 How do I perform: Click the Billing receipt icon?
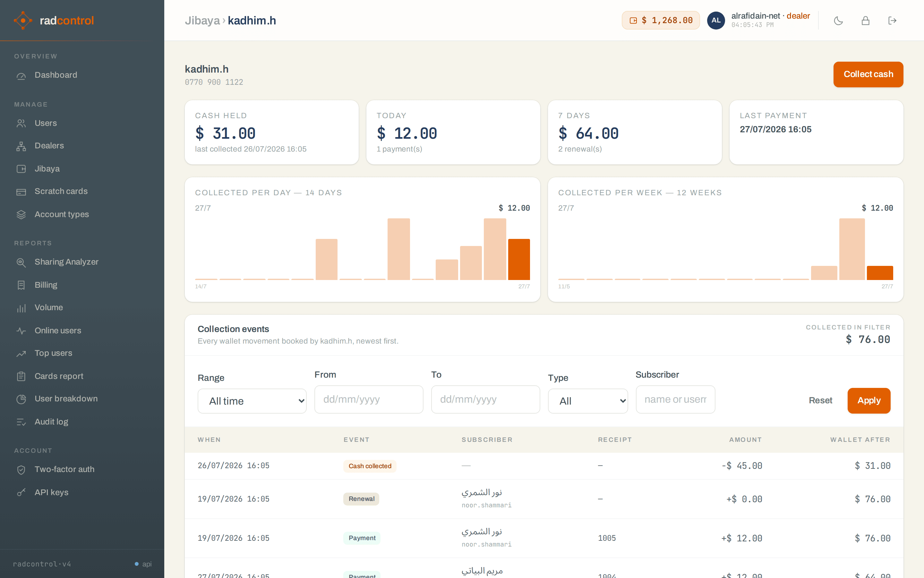tap(21, 285)
